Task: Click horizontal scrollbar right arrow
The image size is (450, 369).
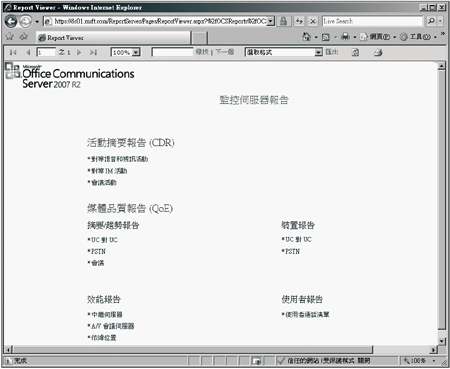Action: click(x=433, y=350)
